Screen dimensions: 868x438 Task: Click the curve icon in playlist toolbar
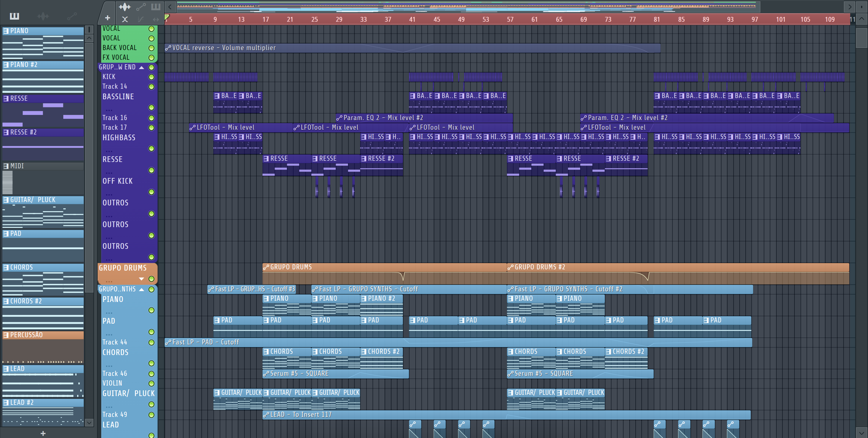[141, 19]
